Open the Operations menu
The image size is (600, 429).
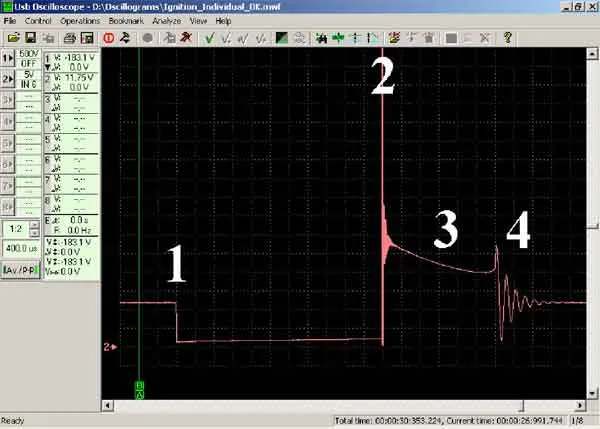pos(80,21)
